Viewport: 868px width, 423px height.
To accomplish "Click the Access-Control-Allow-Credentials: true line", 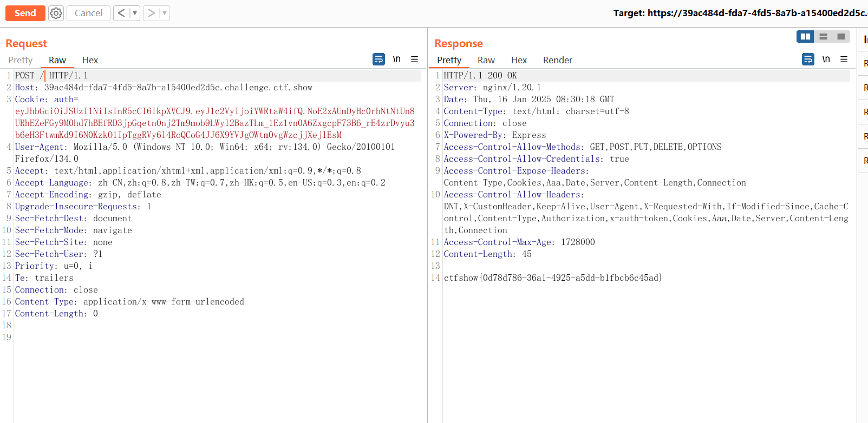I will (536, 158).
